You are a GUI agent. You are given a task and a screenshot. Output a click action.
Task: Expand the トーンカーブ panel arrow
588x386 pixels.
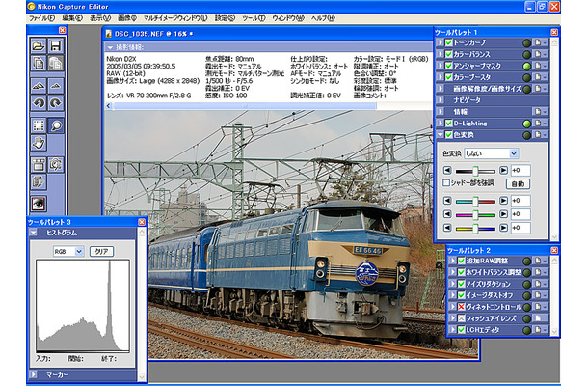(x=440, y=42)
